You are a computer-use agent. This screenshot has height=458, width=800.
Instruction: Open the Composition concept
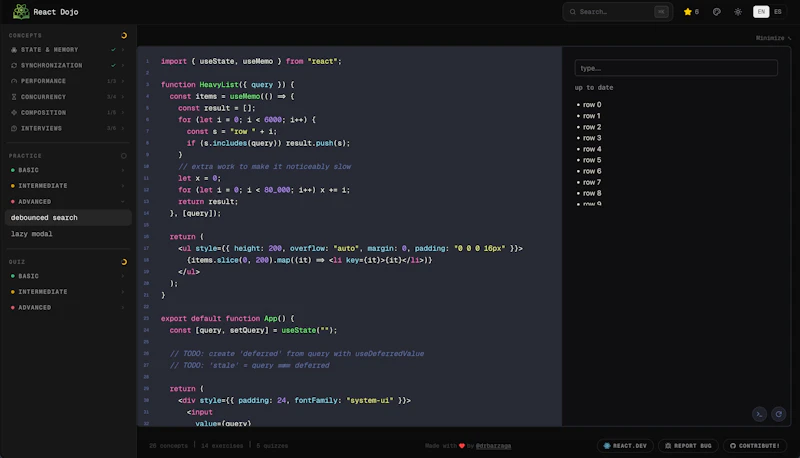point(67,113)
